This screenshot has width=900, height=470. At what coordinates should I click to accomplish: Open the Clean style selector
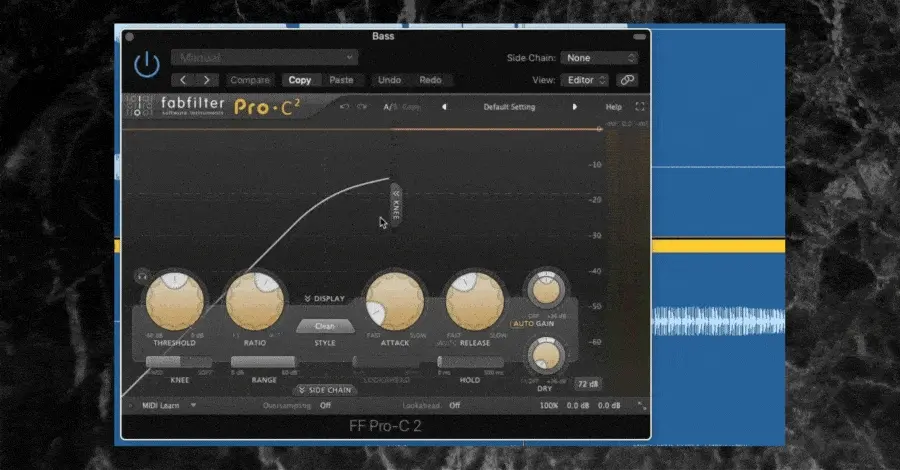[325, 326]
